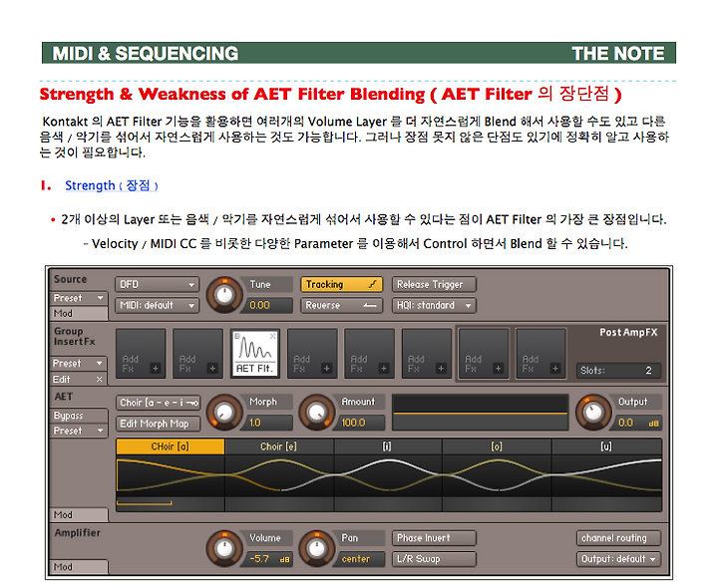The height and width of the screenshot is (588, 718).
Task: Select the CHoir [a] morph tab
Action: click(x=170, y=446)
